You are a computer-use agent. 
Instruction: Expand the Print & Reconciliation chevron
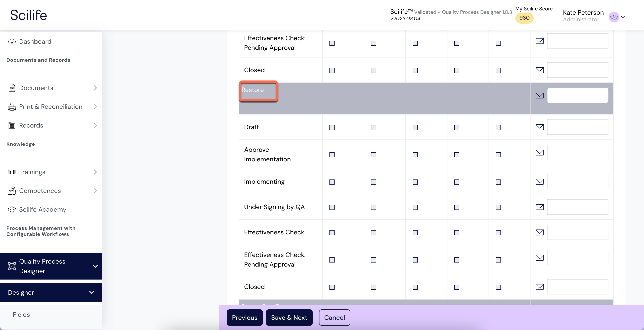95,107
